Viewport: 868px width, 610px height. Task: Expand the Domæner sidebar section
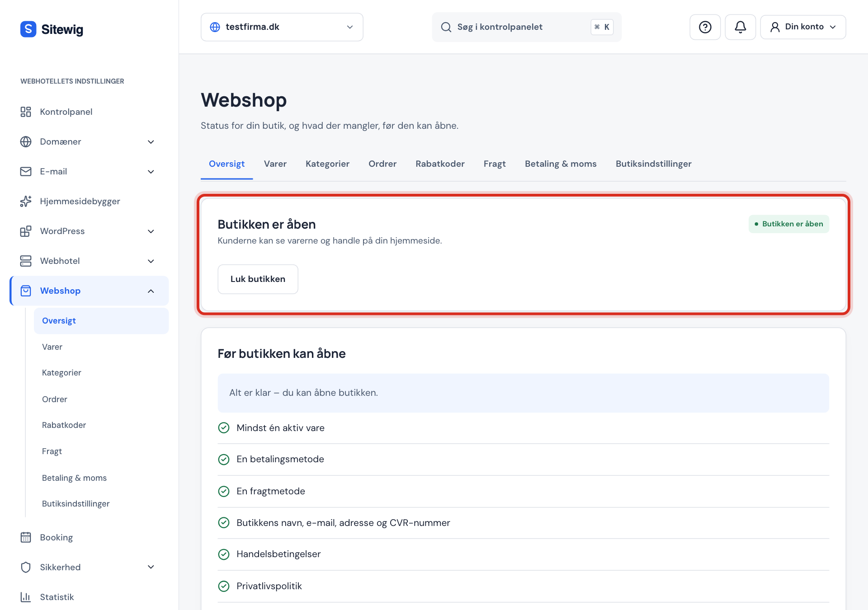tap(151, 142)
